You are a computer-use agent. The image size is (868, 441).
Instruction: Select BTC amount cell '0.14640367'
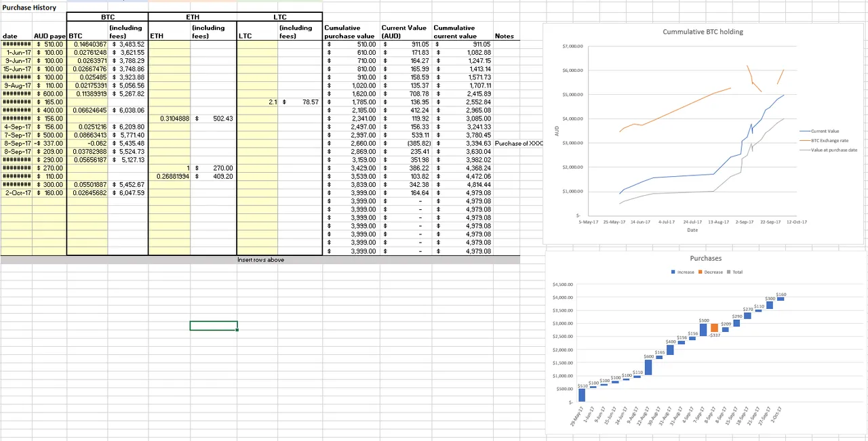click(x=86, y=44)
